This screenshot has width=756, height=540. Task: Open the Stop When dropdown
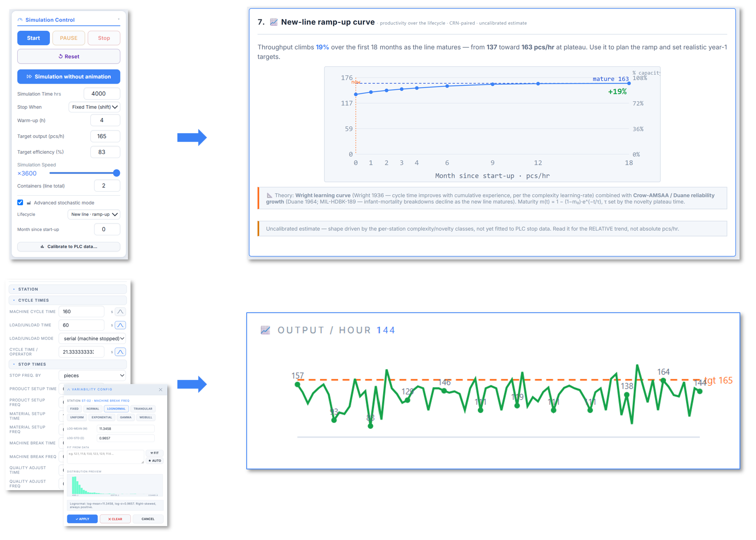[x=94, y=107]
